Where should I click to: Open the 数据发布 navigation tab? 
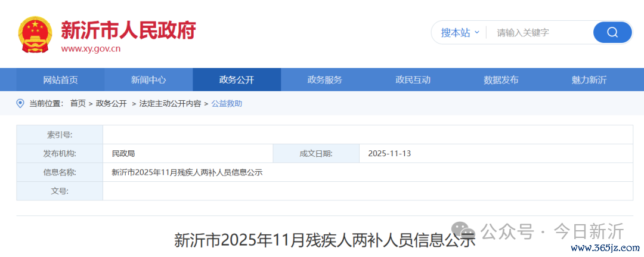(501, 80)
